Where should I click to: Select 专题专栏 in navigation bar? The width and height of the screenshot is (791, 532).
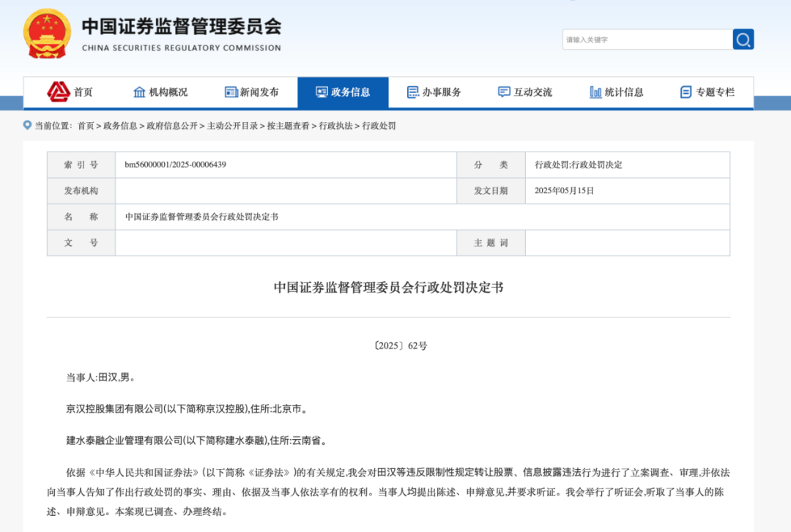[715, 92]
